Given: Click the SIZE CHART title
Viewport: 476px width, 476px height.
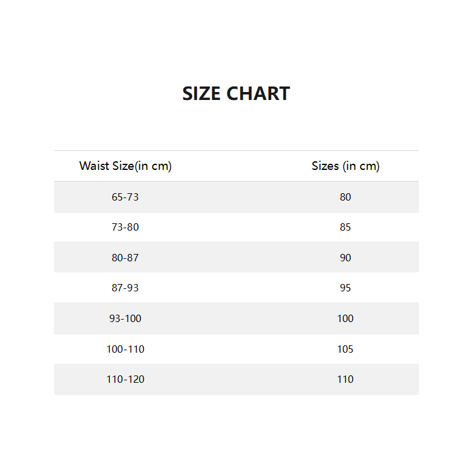Looking at the screenshot, I should pos(236,94).
